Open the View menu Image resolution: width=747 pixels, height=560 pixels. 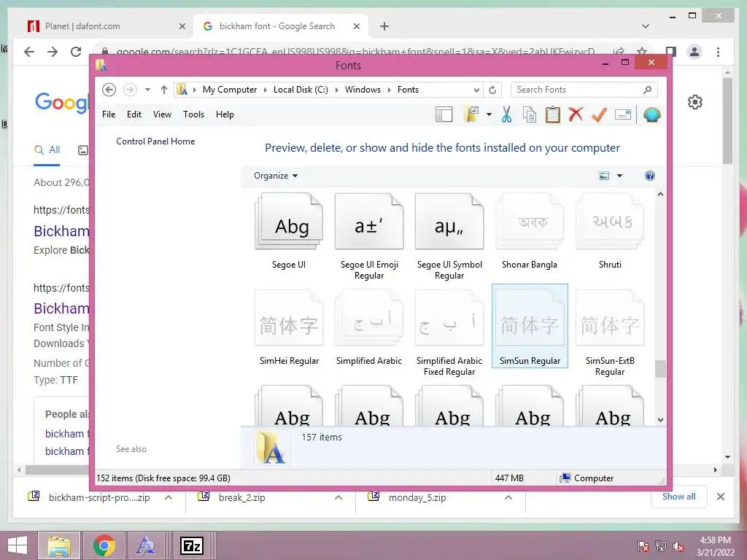[x=162, y=114]
